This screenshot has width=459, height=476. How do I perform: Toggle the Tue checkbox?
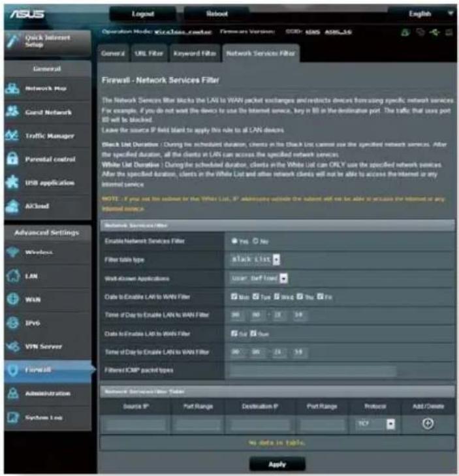point(256,296)
